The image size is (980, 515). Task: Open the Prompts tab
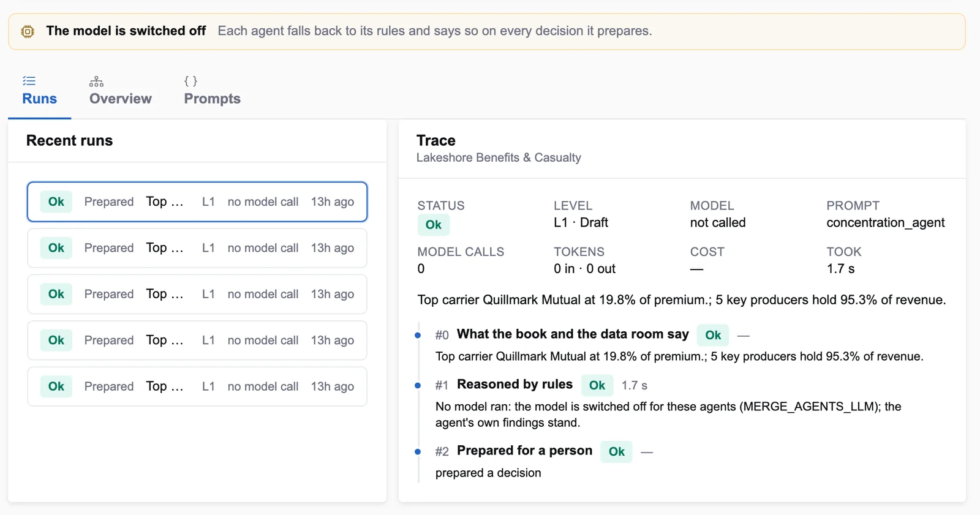pos(212,91)
